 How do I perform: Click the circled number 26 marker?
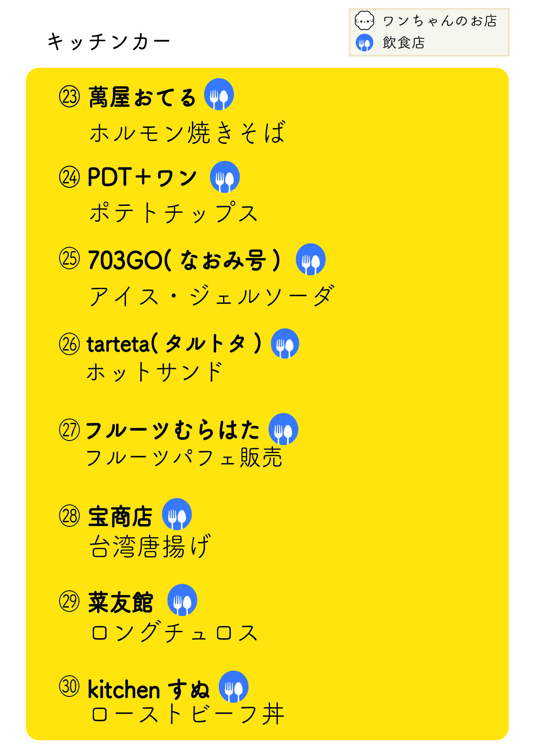coord(69,344)
